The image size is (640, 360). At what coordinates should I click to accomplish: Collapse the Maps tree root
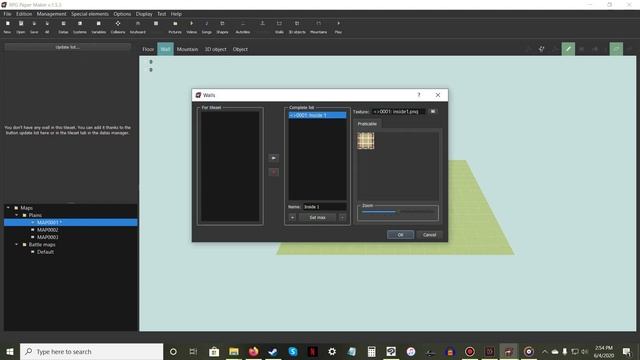8,208
